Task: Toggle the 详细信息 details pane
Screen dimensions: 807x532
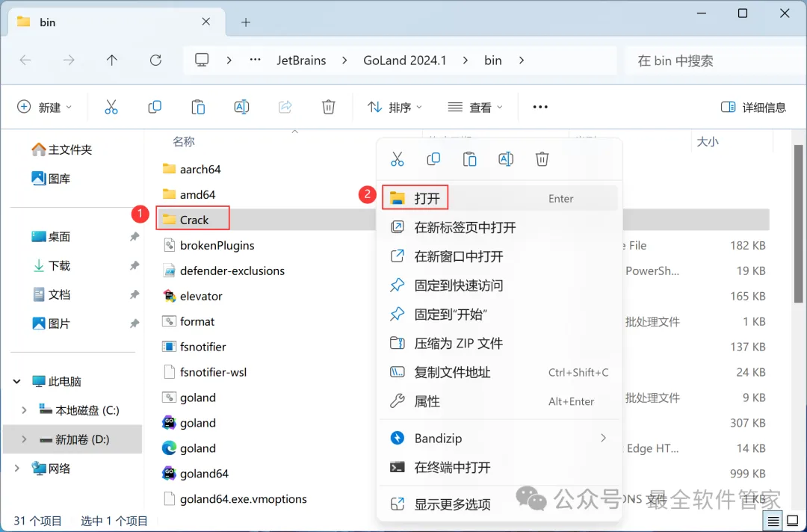Action: click(753, 107)
